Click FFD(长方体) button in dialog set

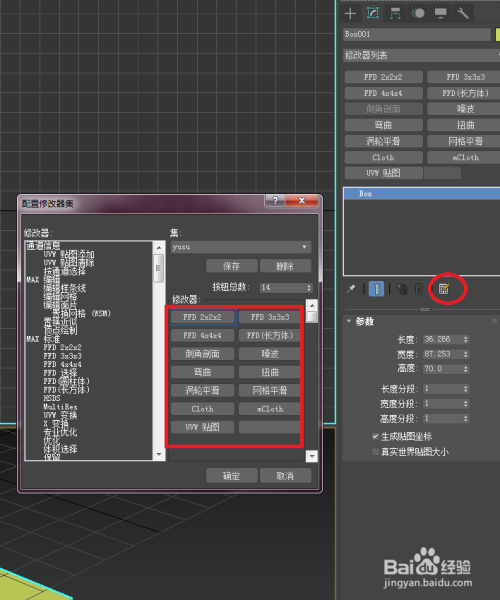[270, 336]
